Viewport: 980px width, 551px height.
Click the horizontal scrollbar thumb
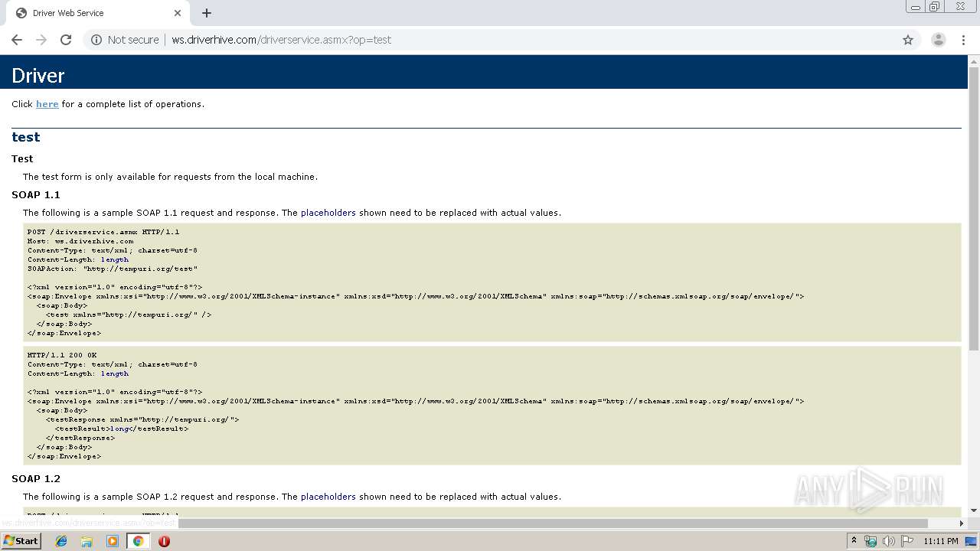[x=553, y=523]
